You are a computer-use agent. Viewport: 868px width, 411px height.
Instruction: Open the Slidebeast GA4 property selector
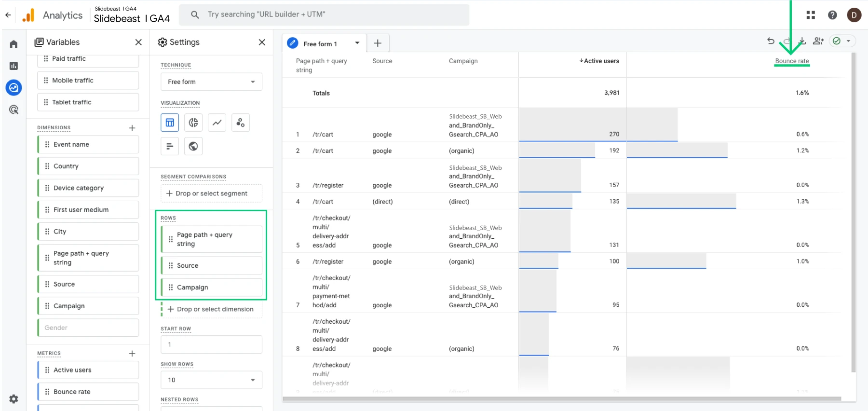[132, 15]
